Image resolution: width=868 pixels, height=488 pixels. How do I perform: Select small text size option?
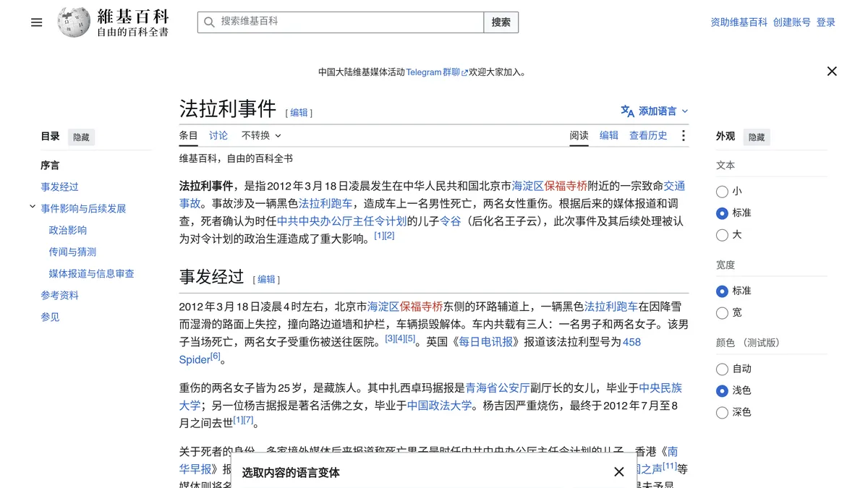pos(722,192)
